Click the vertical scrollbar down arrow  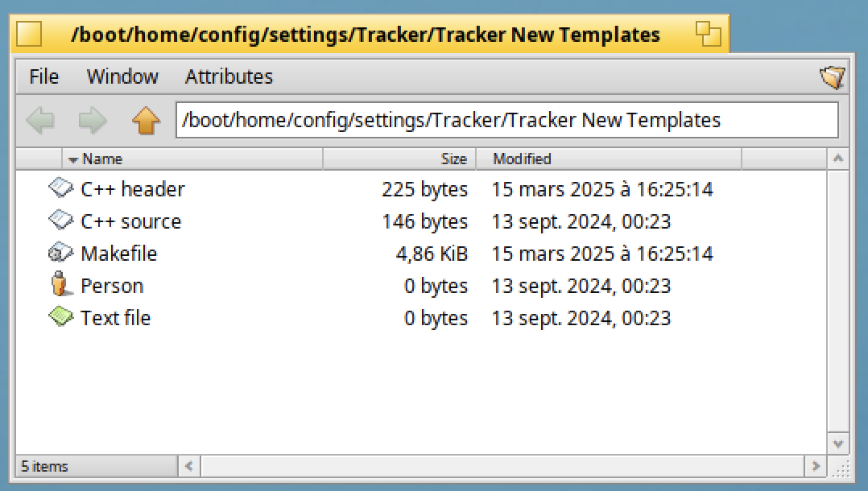pyautogui.click(x=838, y=443)
